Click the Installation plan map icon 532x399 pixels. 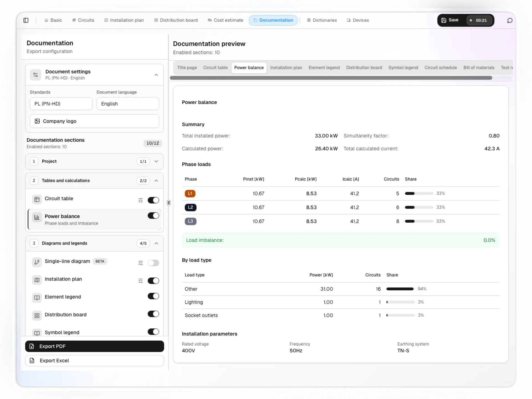[x=37, y=280]
